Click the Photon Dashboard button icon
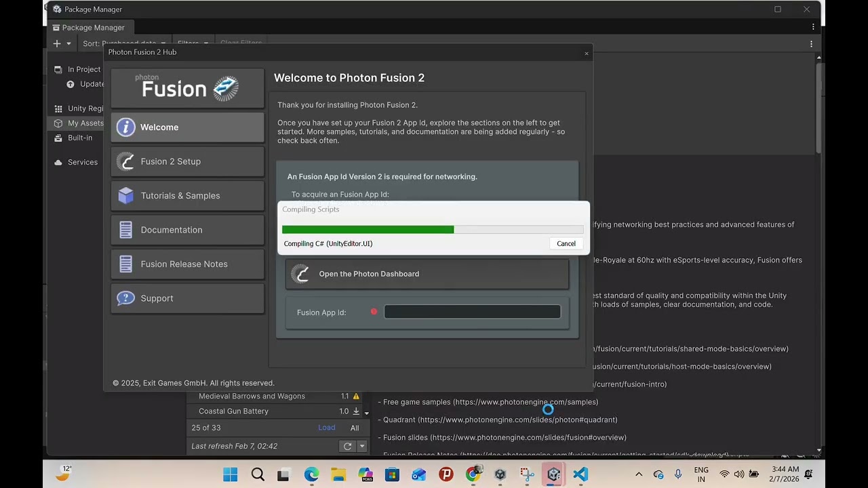The width and height of the screenshot is (868, 488). click(x=300, y=274)
